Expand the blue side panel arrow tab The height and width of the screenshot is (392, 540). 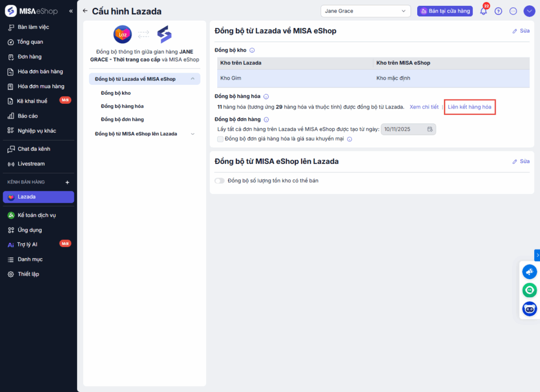coord(537,256)
